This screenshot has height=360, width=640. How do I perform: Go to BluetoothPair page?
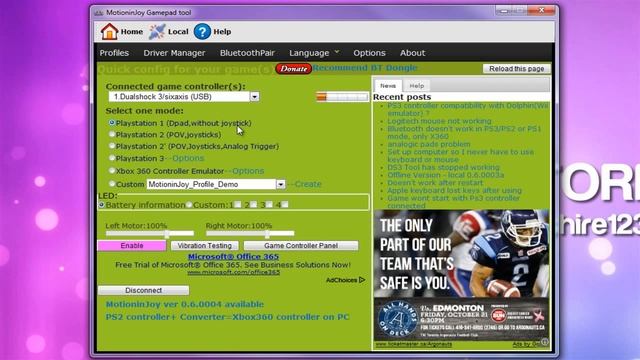coord(247,53)
